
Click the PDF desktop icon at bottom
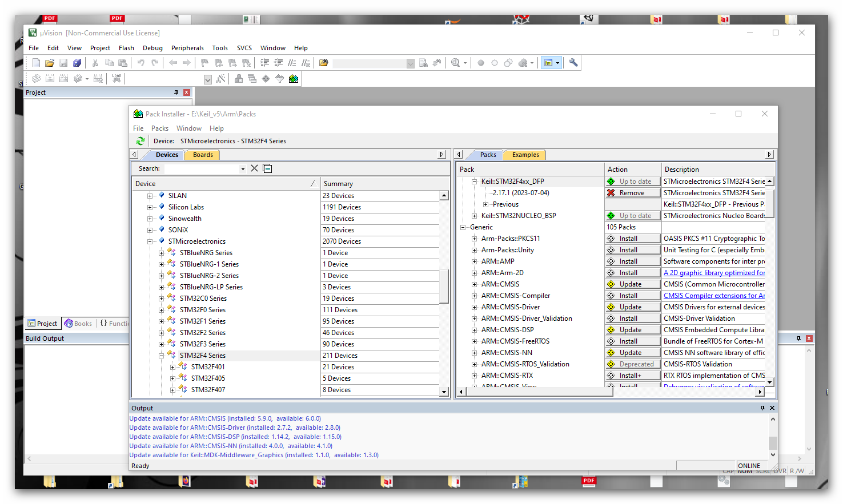(x=589, y=481)
